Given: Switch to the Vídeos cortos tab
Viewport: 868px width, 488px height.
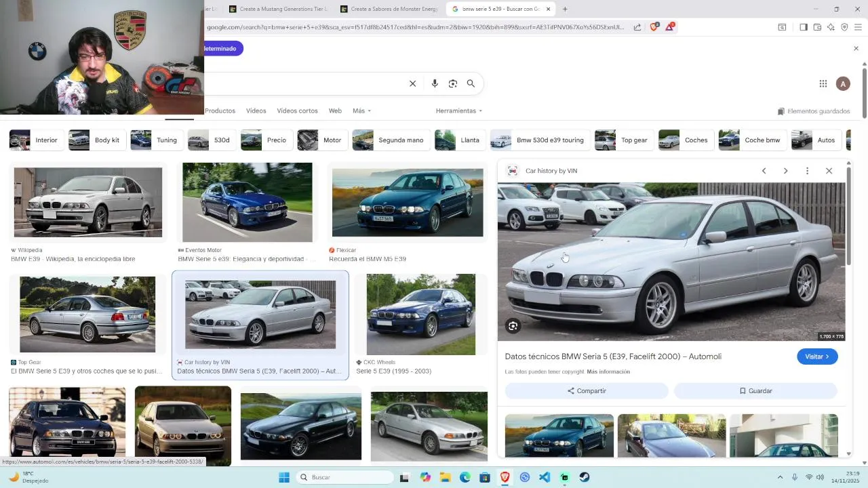Looking at the screenshot, I should [x=297, y=110].
